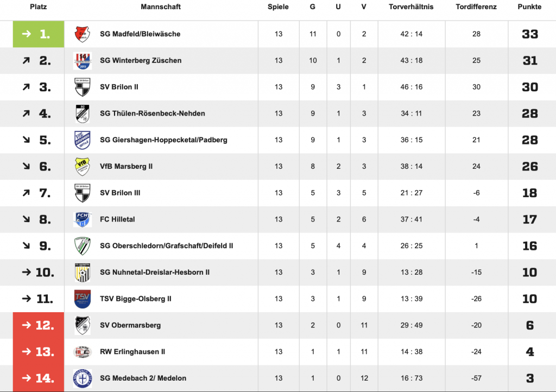This screenshot has width=556, height=392.
Task: Click the SG Madfeld/Bleiwäsche club crest
Action: (x=83, y=34)
